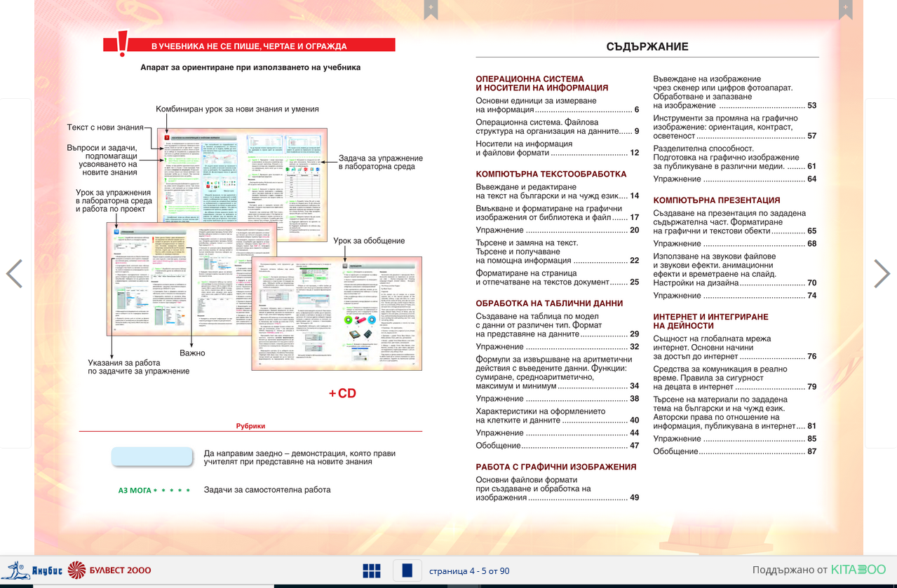Image resolution: width=897 pixels, height=588 pixels.
Task: Click the light blue rubric box
Action: (x=151, y=457)
